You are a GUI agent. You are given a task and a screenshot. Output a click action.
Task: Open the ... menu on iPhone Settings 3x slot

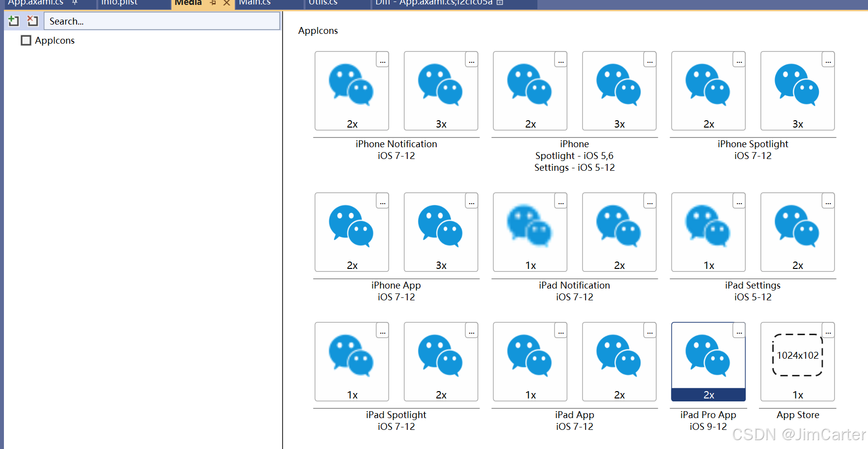click(650, 59)
